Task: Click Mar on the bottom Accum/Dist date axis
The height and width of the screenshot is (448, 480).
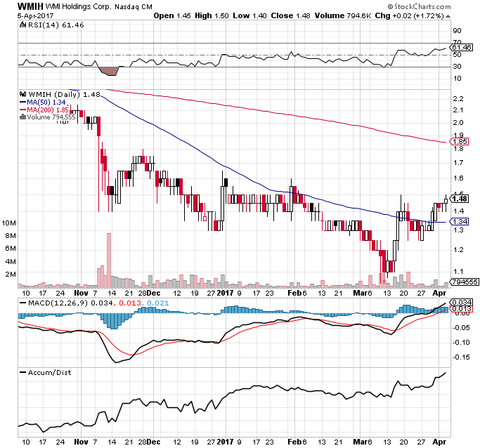Action: click(x=360, y=442)
